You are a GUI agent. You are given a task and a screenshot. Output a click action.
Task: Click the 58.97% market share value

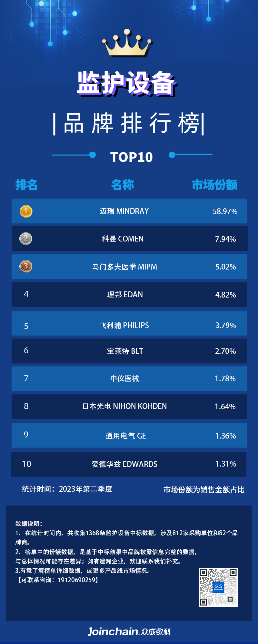(x=225, y=212)
